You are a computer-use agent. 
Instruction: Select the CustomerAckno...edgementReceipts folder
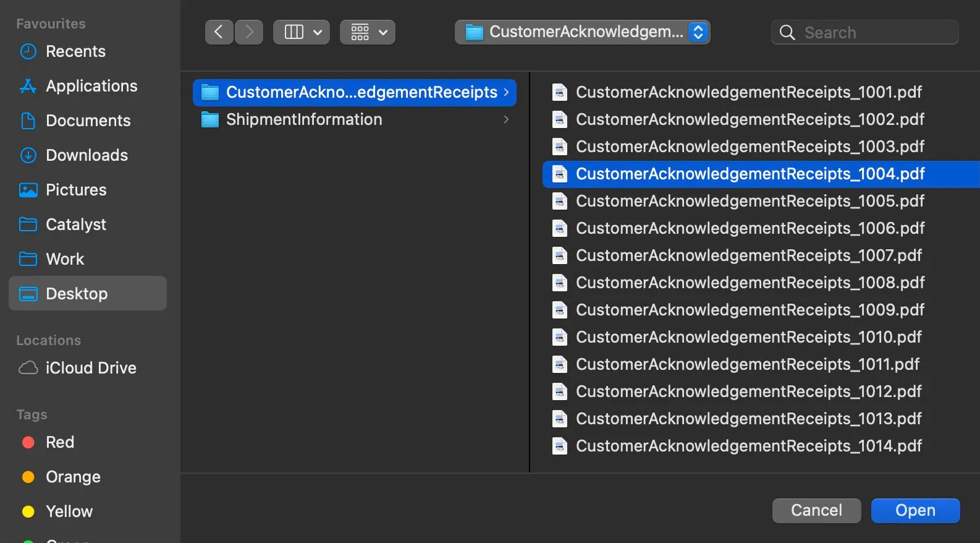point(355,92)
